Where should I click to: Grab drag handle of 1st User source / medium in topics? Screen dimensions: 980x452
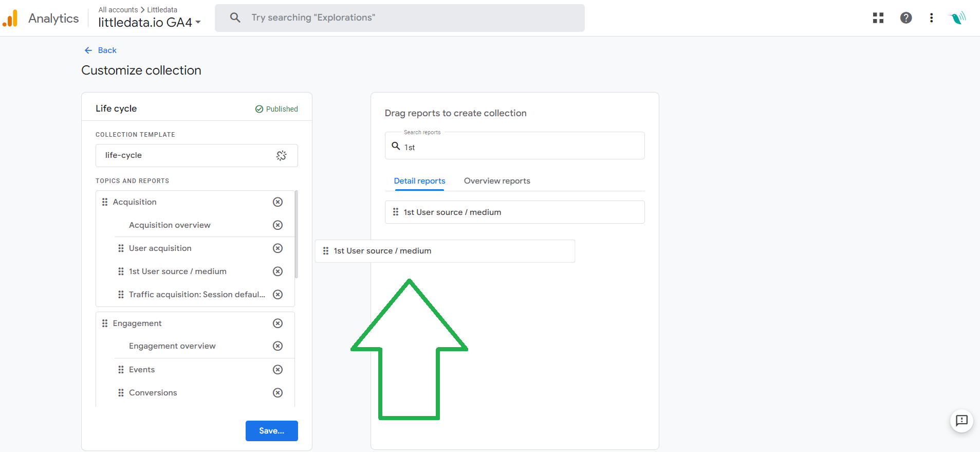(121, 272)
